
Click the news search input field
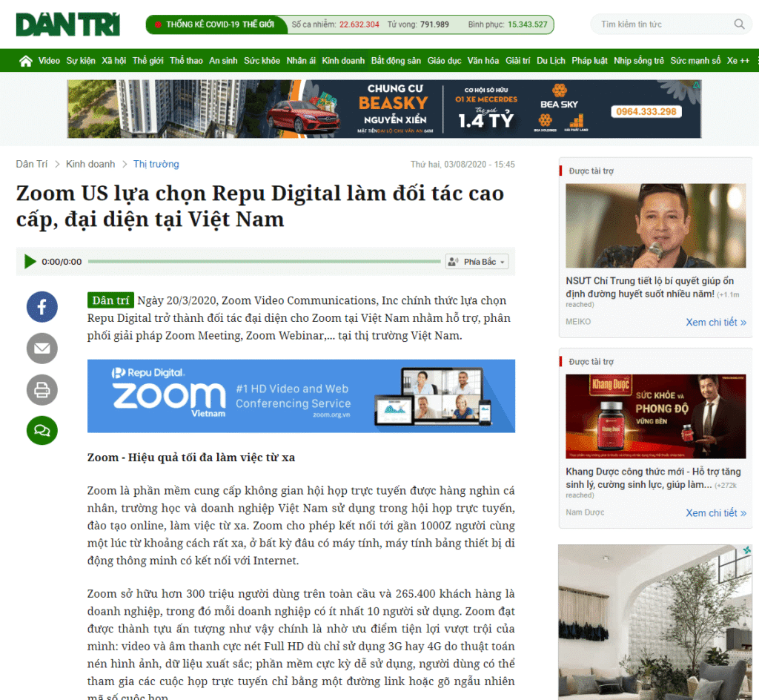663,24
